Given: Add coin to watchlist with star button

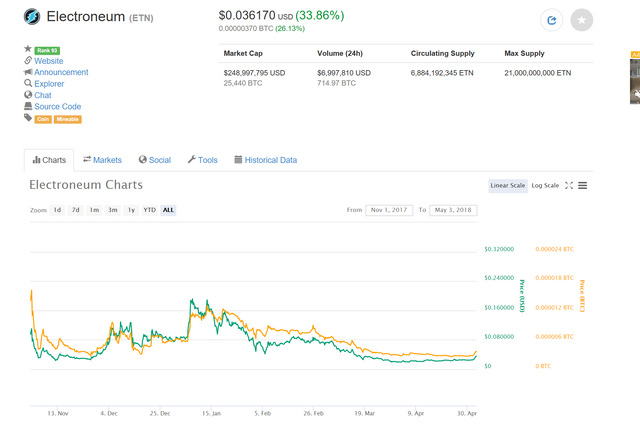Looking at the screenshot, I should tap(582, 20).
